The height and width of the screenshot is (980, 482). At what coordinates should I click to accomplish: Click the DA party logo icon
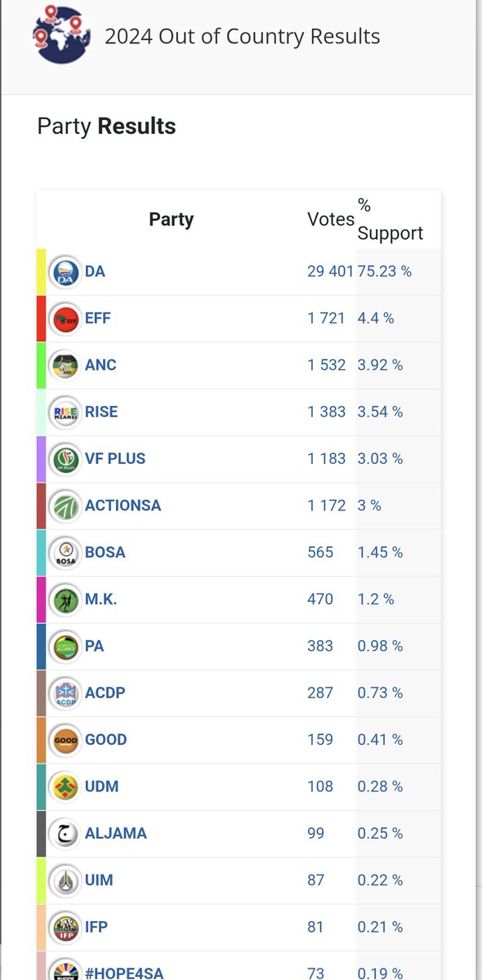[65, 272]
